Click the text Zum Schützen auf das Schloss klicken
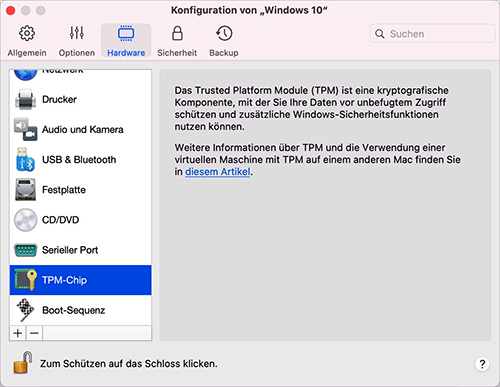This screenshot has height=387, width=500. point(129,363)
